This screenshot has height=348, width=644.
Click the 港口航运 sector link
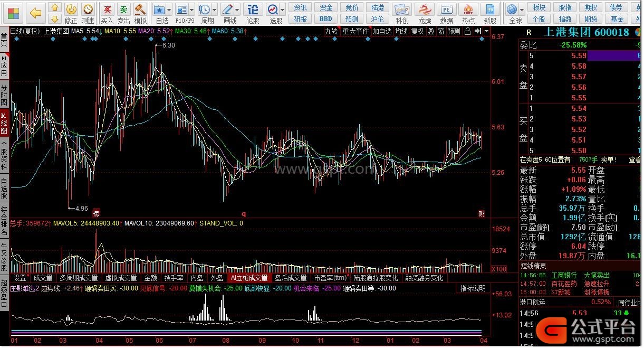[532, 302]
